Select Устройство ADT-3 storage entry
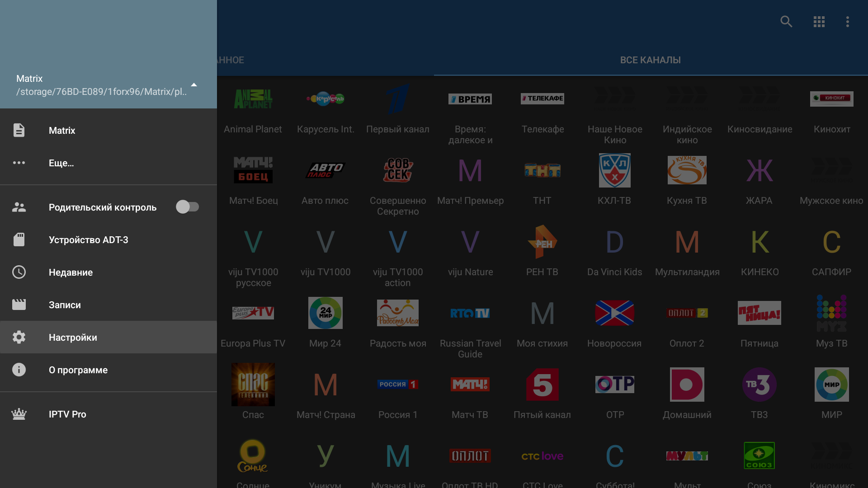This screenshot has height=488, width=868. [88, 240]
